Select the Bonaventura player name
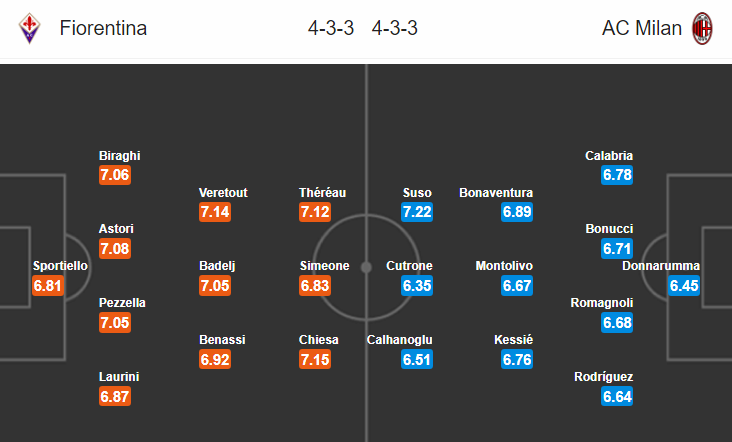The image size is (732, 442). (x=496, y=192)
